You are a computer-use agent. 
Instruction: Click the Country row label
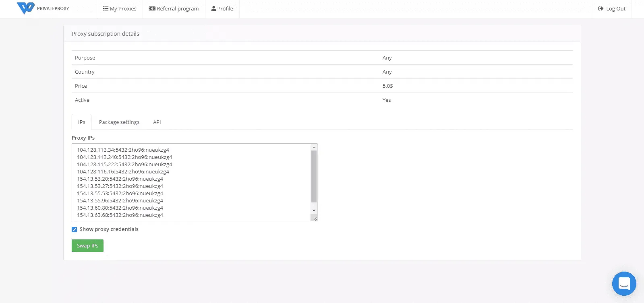click(x=85, y=72)
